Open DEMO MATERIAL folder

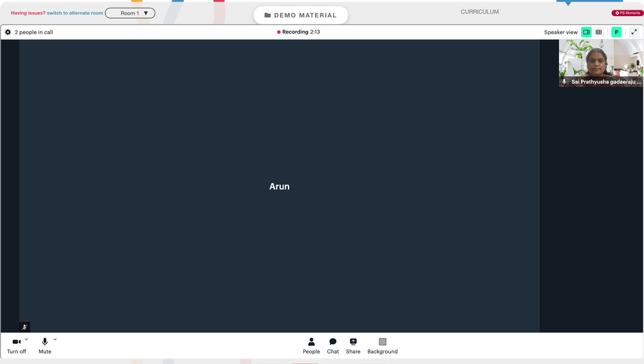(301, 15)
